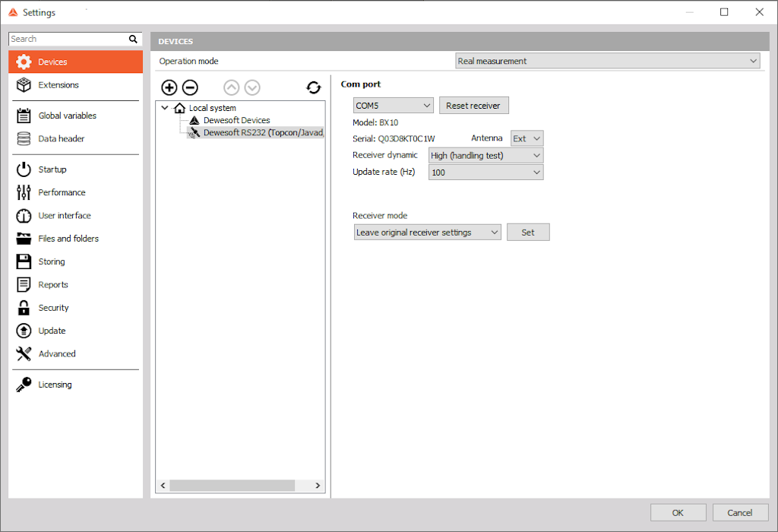Click the scrollbar right arrow
Viewport: 778px width, 532px height.
click(318, 486)
